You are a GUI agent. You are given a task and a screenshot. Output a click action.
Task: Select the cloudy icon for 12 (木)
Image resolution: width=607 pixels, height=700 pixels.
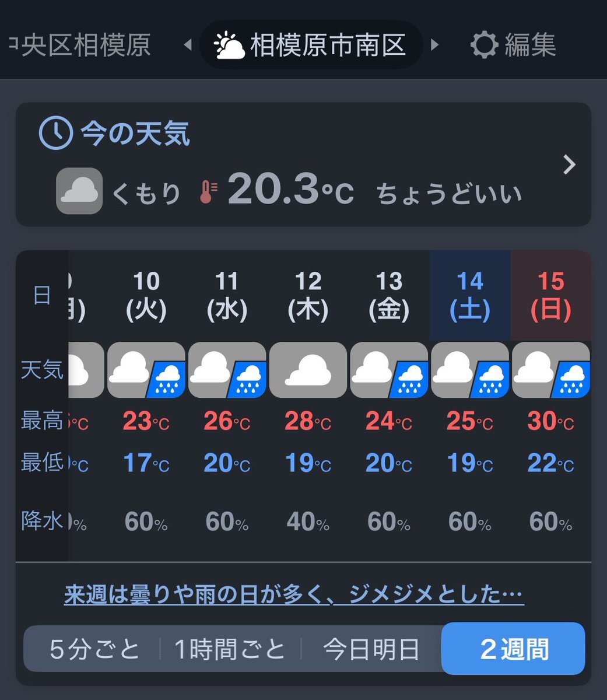(308, 370)
